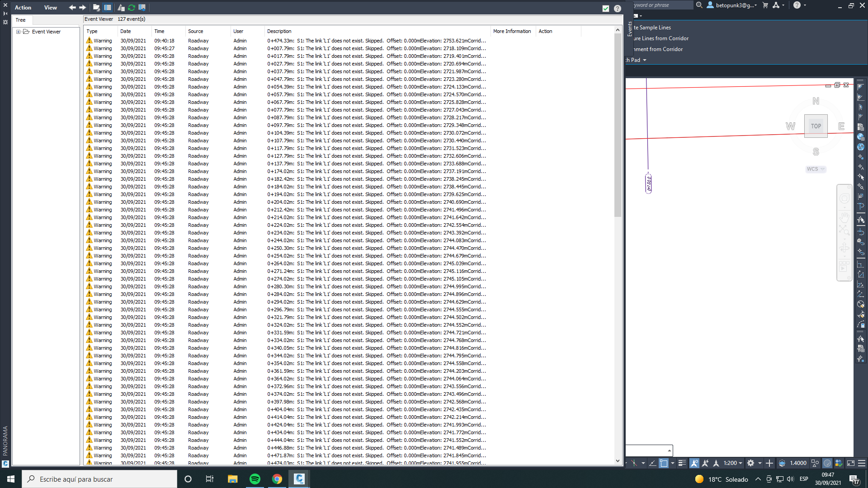Open the 1:200 annotation scale dropdown
868x488 pixels.
[733, 463]
